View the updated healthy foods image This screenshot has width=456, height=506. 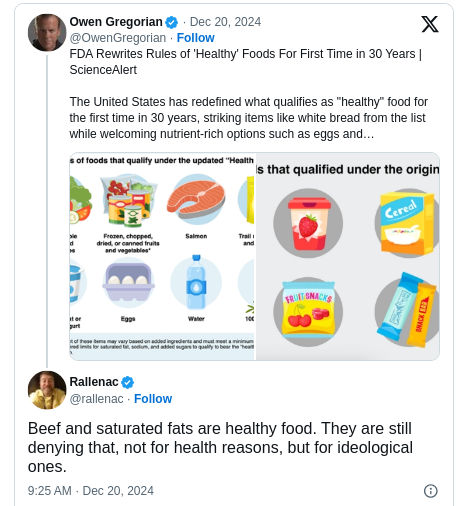[x=162, y=256]
